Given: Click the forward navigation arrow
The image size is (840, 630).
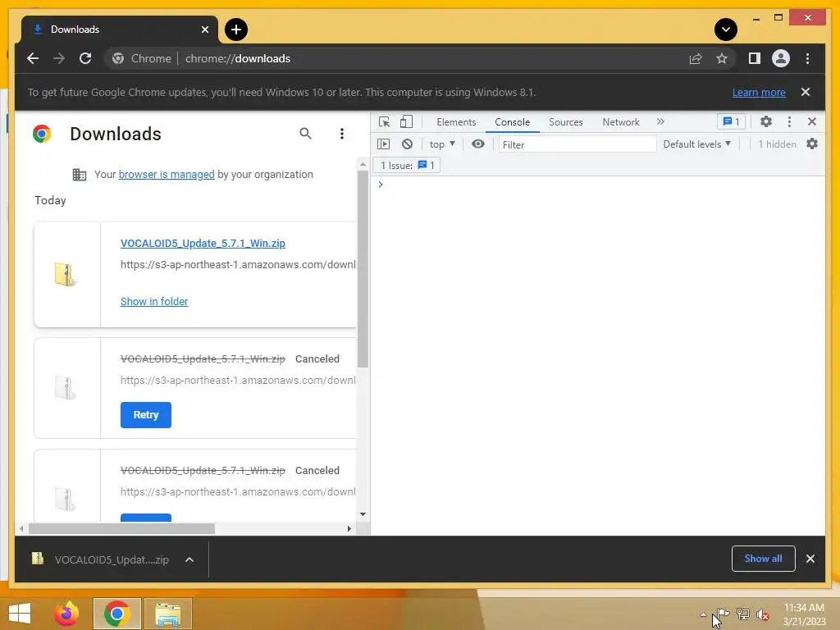Looking at the screenshot, I should [59, 58].
